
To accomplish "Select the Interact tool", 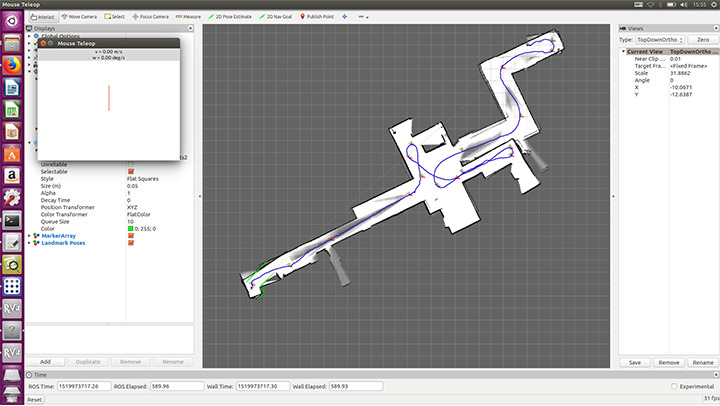I will pyautogui.click(x=44, y=16).
